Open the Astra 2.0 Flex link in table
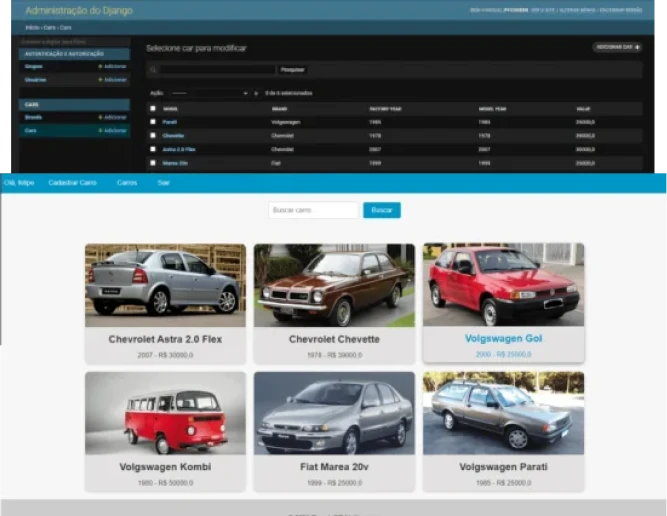The image size is (667, 516). click(179, 149)
